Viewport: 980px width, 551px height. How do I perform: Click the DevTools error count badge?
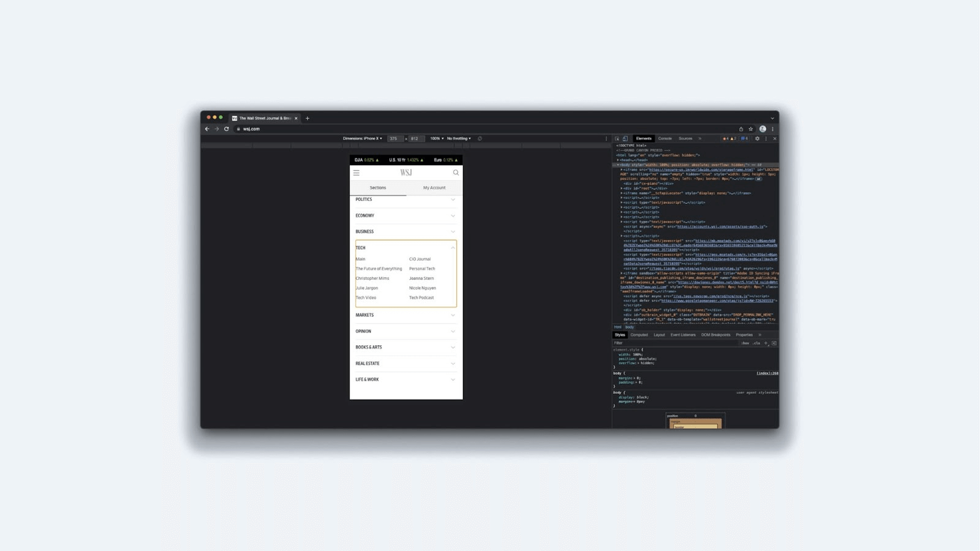tap(725, 139)
